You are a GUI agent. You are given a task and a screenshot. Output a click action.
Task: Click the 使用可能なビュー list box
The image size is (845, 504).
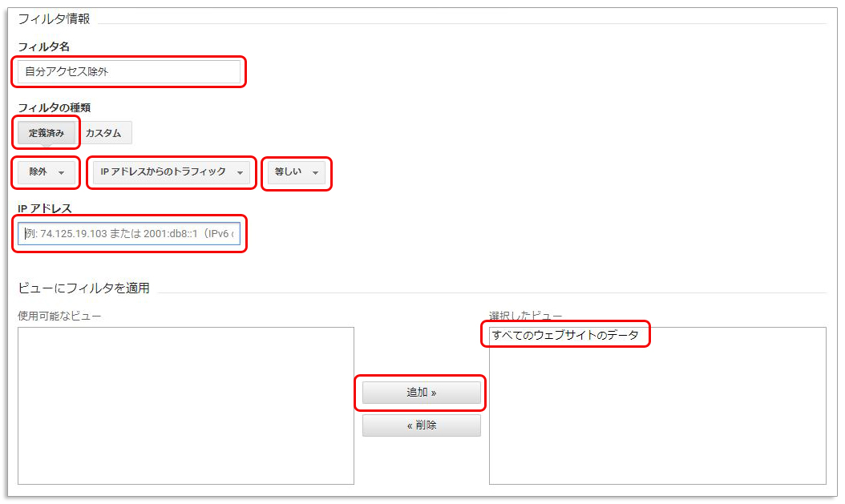click(x=185, y=405)
